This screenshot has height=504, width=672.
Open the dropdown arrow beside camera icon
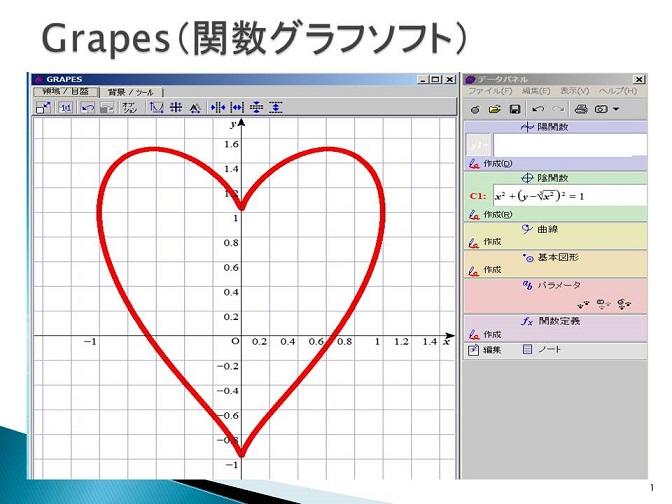click(x=616, y=109)
